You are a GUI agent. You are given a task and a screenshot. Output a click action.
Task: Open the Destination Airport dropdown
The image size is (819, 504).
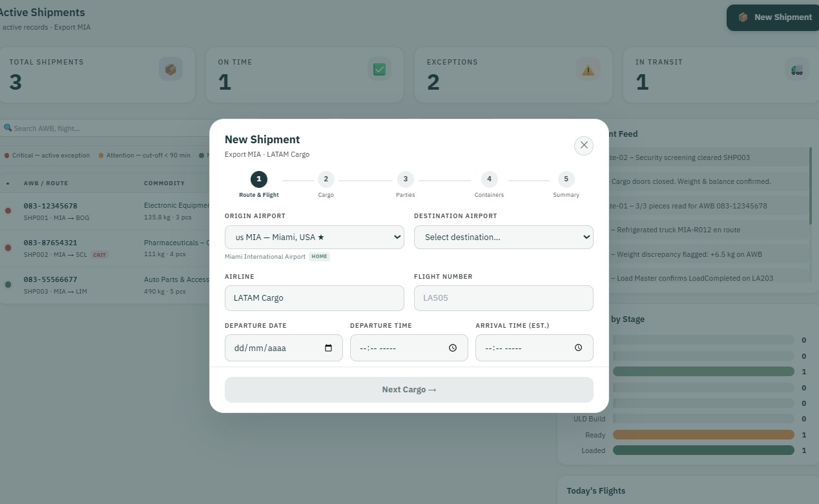pos(504,237)
